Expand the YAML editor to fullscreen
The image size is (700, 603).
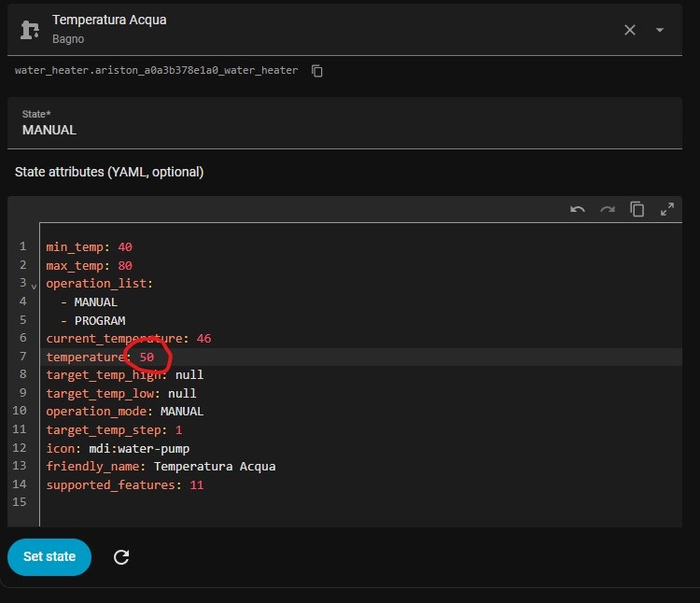(667, 209)
